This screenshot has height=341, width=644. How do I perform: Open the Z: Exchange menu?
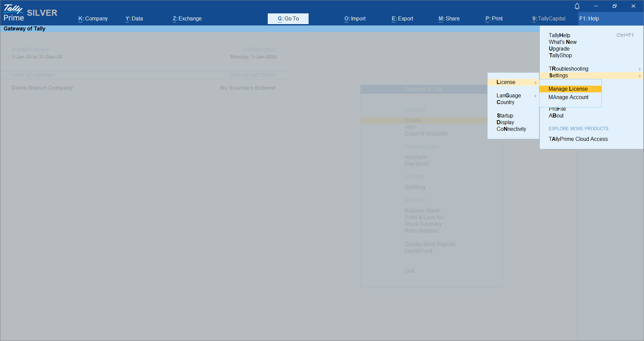coord(187,19)
